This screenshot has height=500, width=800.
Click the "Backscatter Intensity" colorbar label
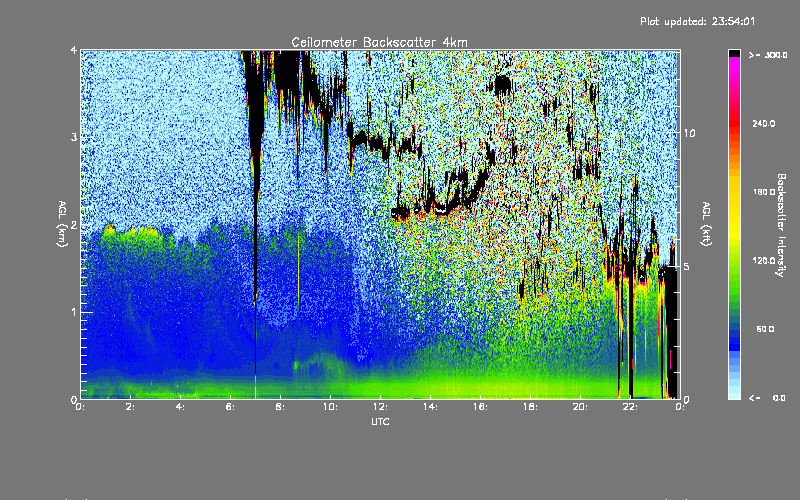[781, 225]
